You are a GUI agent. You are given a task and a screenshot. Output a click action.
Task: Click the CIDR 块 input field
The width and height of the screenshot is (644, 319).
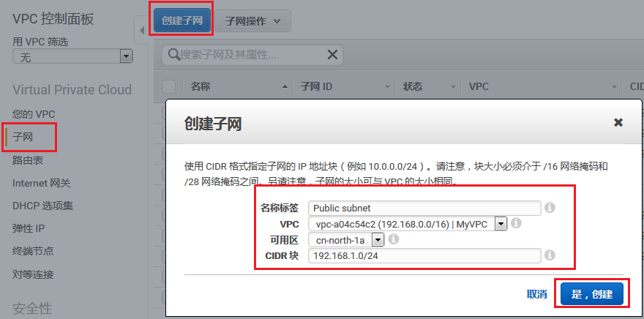pyautogui.click(x=424, y=255)
